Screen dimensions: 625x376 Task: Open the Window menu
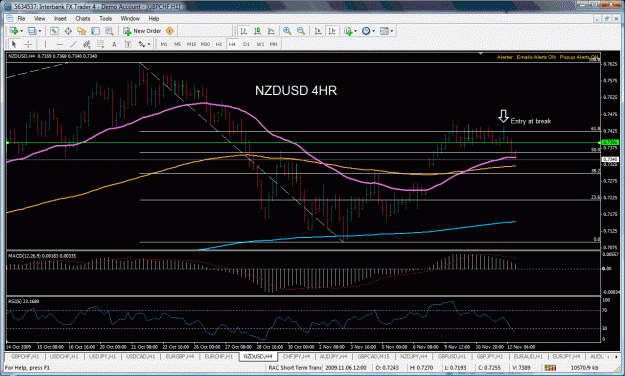(x=130, y=19)
